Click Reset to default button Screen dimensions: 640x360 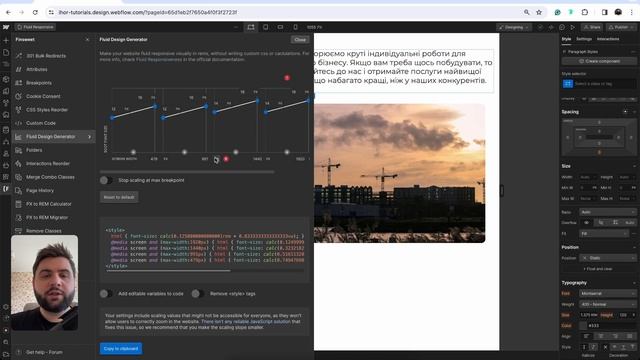point(119,197)
